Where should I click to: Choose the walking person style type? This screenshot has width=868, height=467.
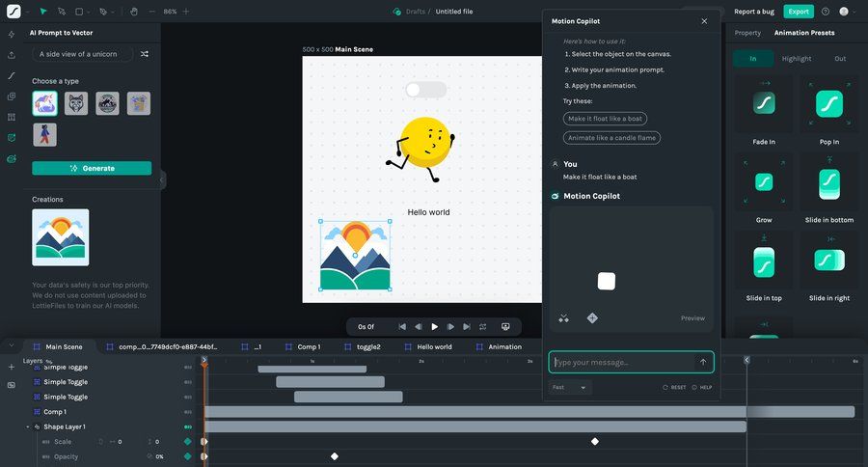pyautogui.click(x=44, y=135)
